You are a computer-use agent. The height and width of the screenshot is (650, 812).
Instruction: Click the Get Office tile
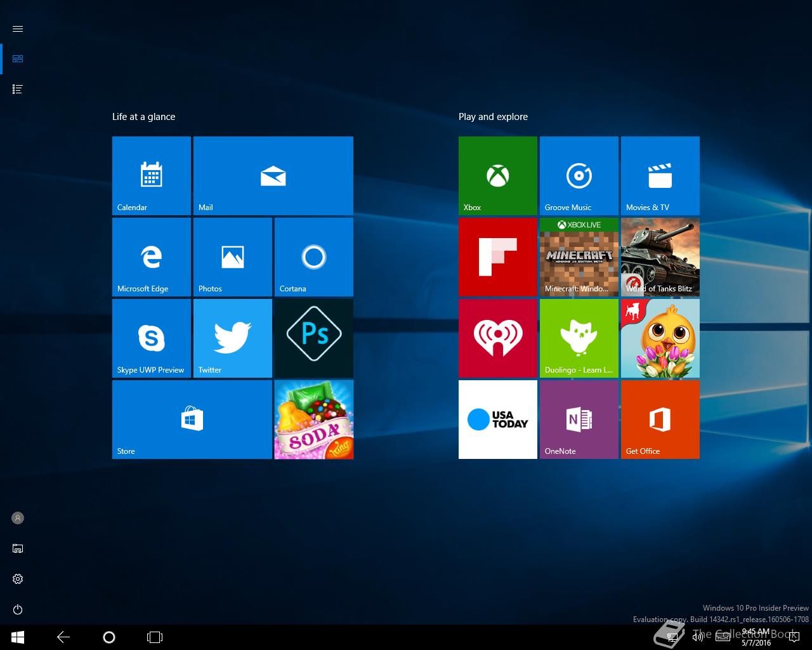pos(660,419)
